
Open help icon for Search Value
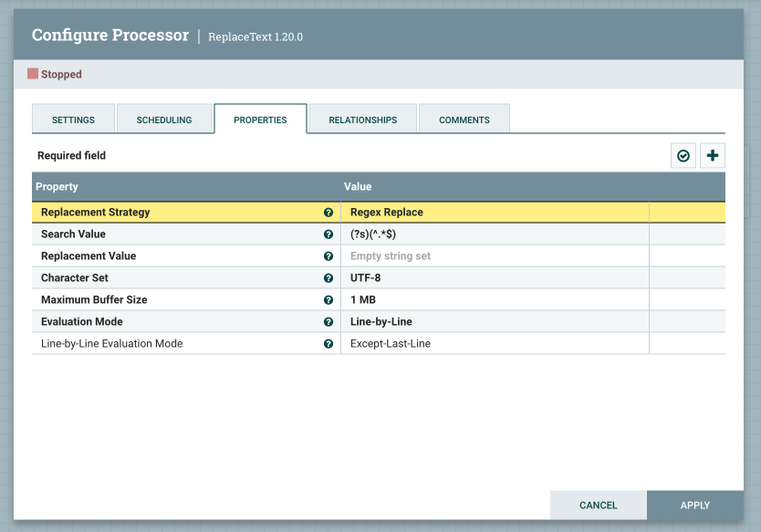[x=328, y=234]
